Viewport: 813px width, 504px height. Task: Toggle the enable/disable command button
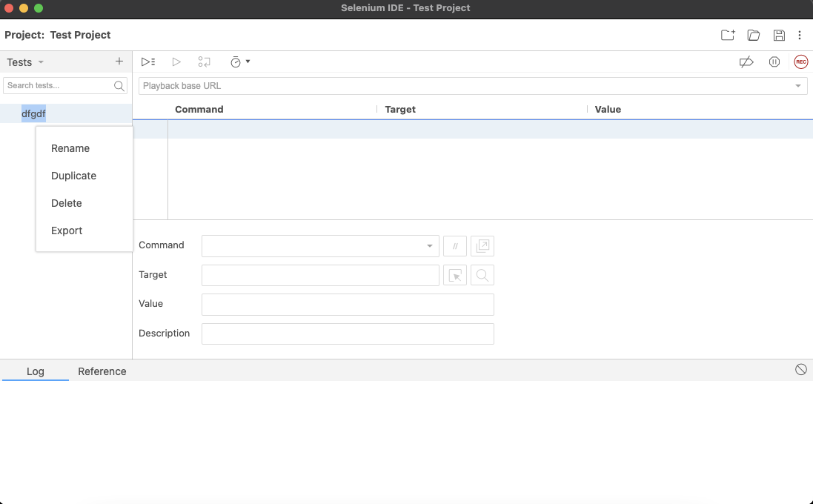click(x=455, y=246)
